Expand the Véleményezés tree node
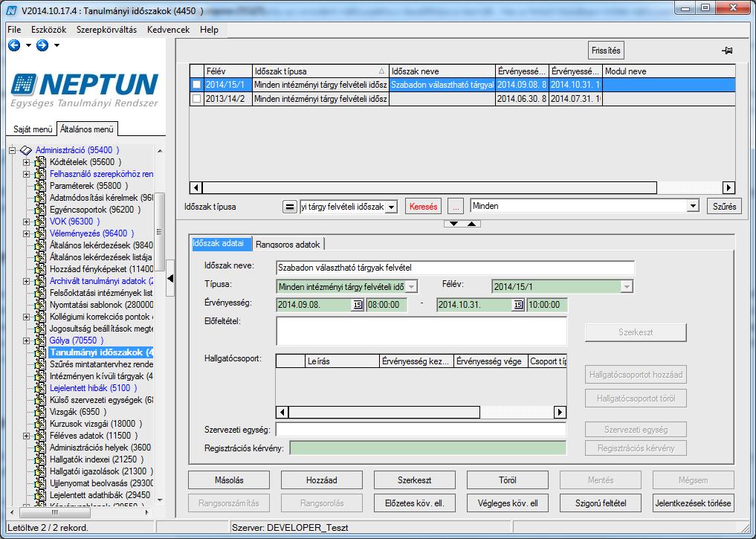The width and height of the screenshot is (756, 539). 27,234
